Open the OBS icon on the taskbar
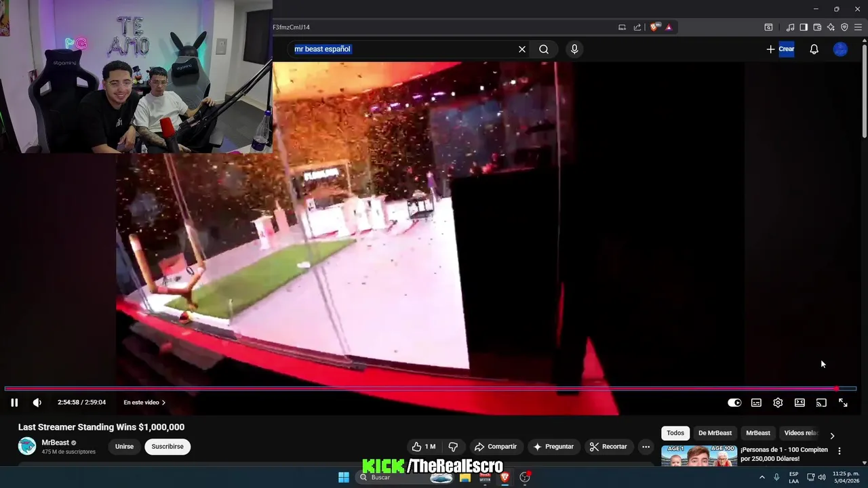The image size is (868, 488). click(x=524, y=477)
